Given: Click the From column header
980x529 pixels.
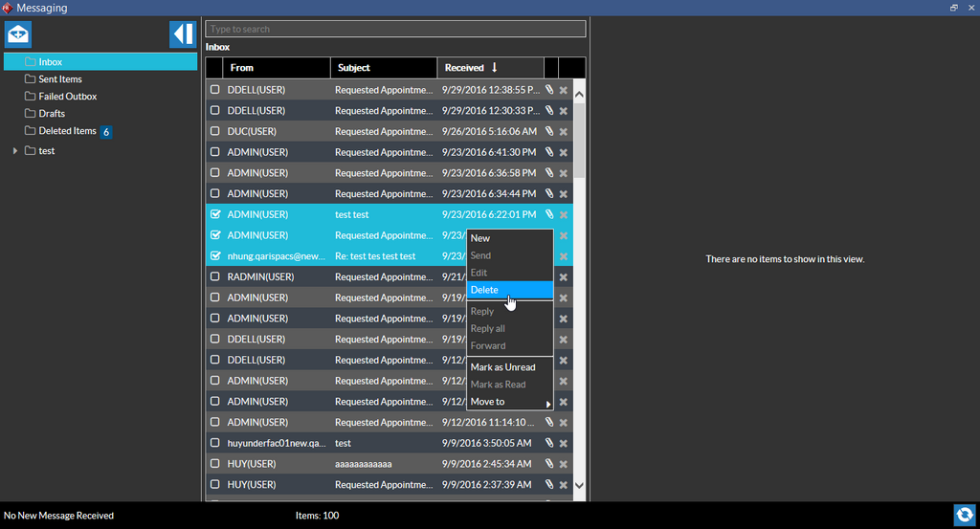Looking at the screenshot, I should tap(242, 68).
